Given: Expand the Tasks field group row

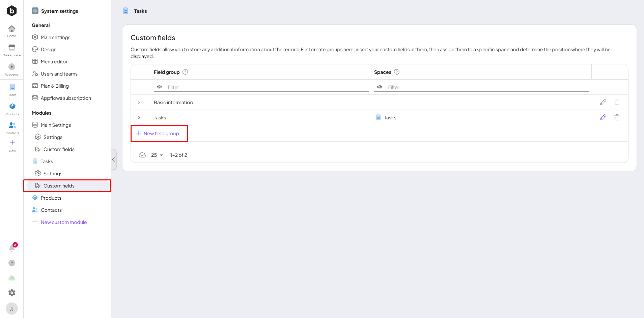Looking at the screenshot, I should click(x=139, y=117).
